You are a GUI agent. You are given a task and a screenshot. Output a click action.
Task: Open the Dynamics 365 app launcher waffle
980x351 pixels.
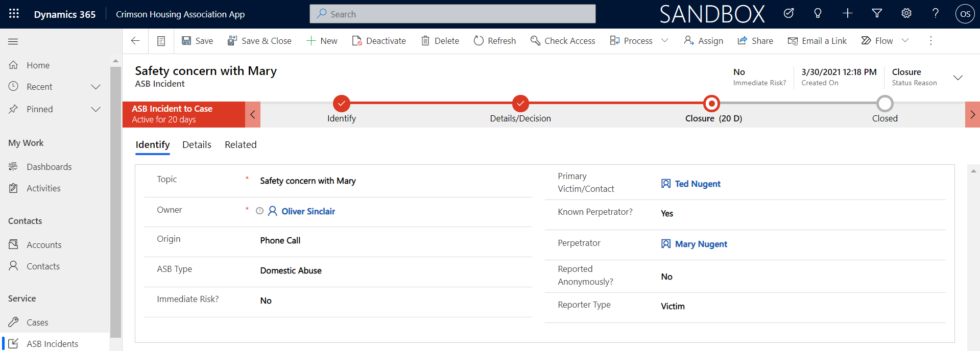pyautogui.click(x=14, y=14)
